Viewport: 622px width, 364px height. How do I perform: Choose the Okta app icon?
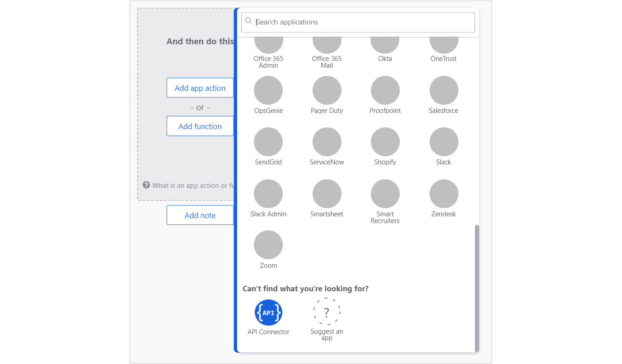(385, 45)
